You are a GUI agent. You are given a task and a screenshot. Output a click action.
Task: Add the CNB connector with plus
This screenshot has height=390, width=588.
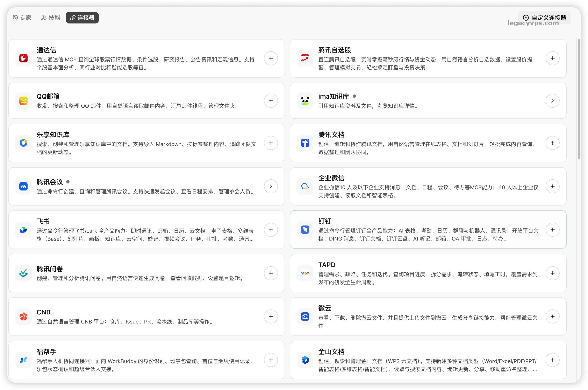point(271,316)
